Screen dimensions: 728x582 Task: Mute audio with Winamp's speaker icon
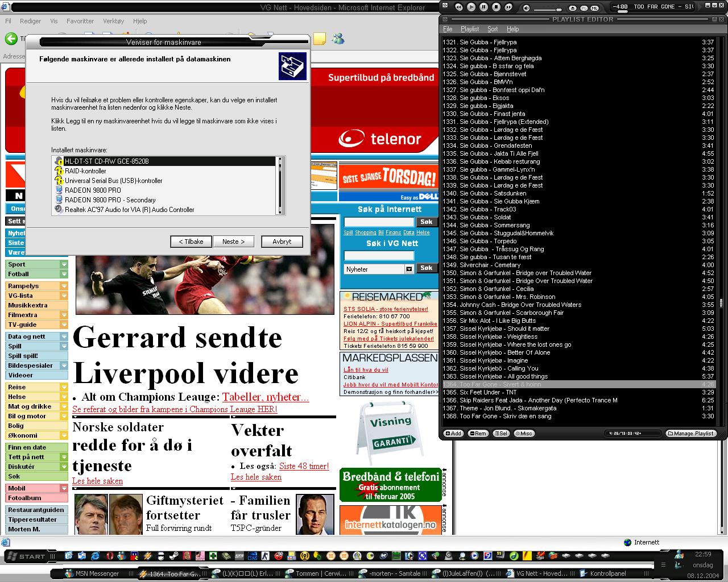tap(527, 8)
